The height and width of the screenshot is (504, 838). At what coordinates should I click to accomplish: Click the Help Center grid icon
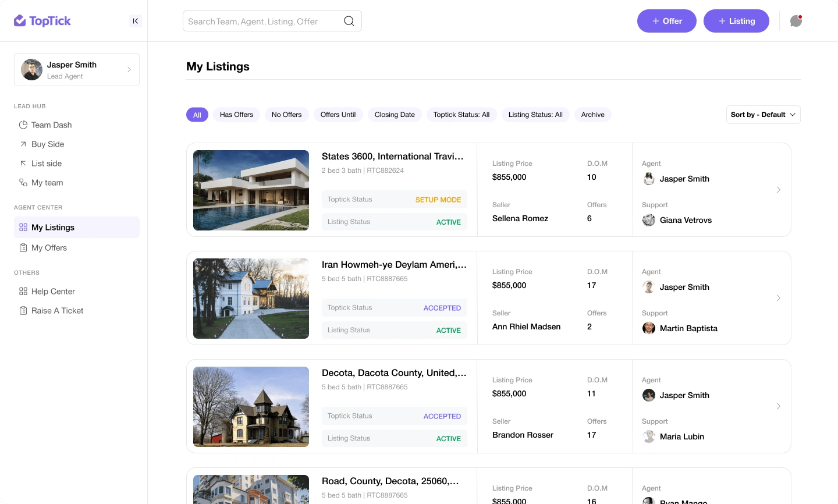click(x=23, y=292)
